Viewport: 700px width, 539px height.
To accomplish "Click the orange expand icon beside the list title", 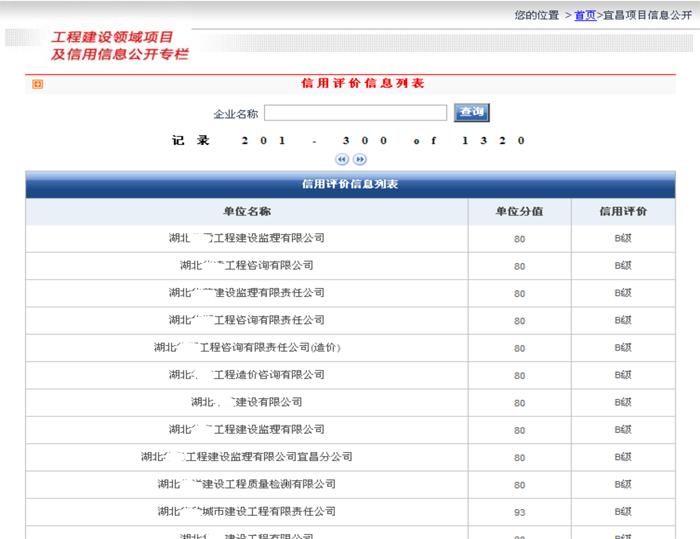I will (x=37, y=84).
